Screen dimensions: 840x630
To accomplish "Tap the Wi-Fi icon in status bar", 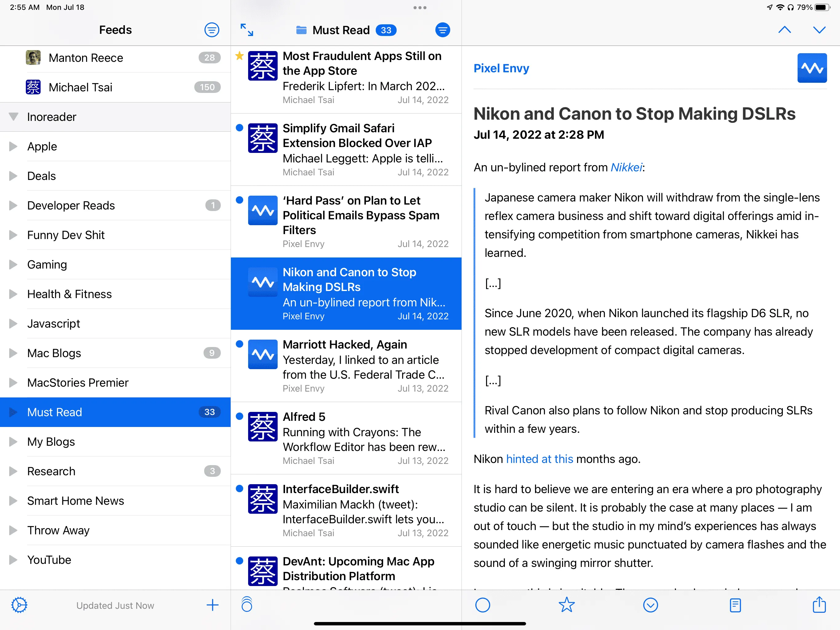I will (x=780, y=7).
